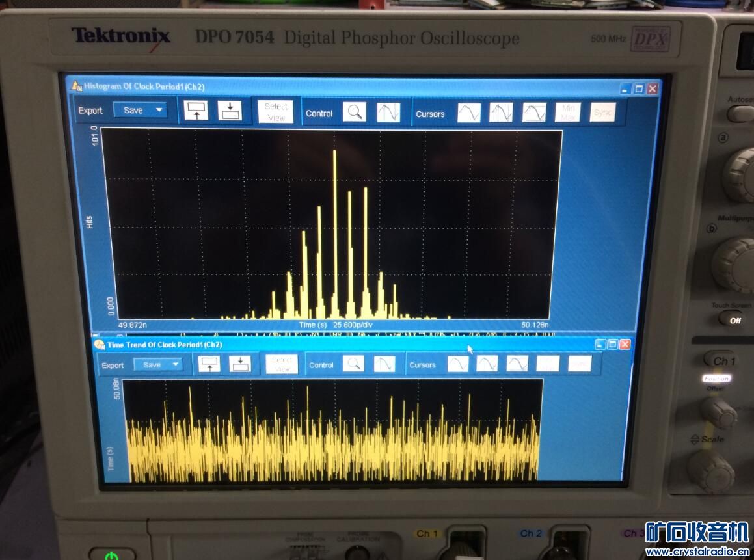Image resolution: width=754 pixels, height=560 pixels.
Task: Click Select View button in Time Trend window
Action: click(282, 364)
